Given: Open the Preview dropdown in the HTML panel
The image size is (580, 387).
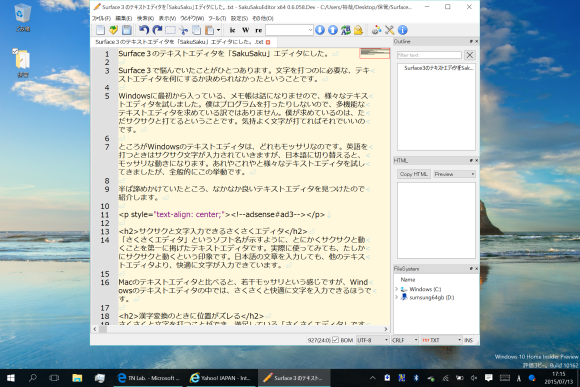Looking at the screenshot, I should pos(454,174).
